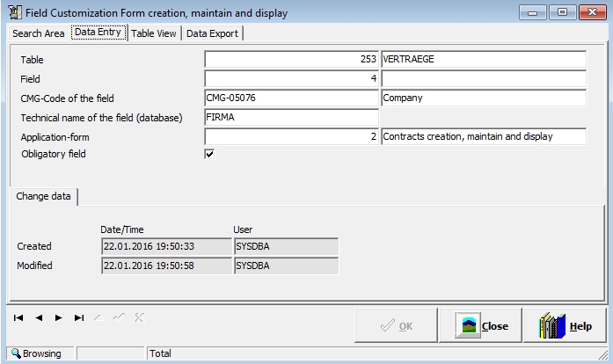Go to the first record in navigator
Image resolution: width=613 pixels, height=364 pixels.
pos(18,317)
